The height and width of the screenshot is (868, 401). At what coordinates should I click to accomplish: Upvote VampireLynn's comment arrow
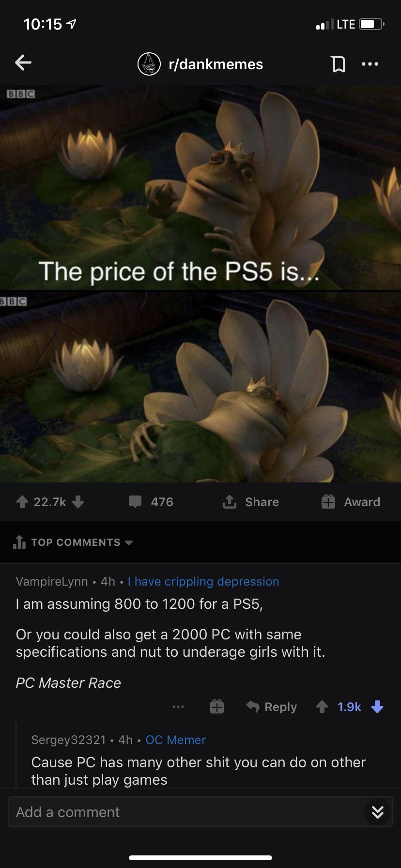(322, 707)
